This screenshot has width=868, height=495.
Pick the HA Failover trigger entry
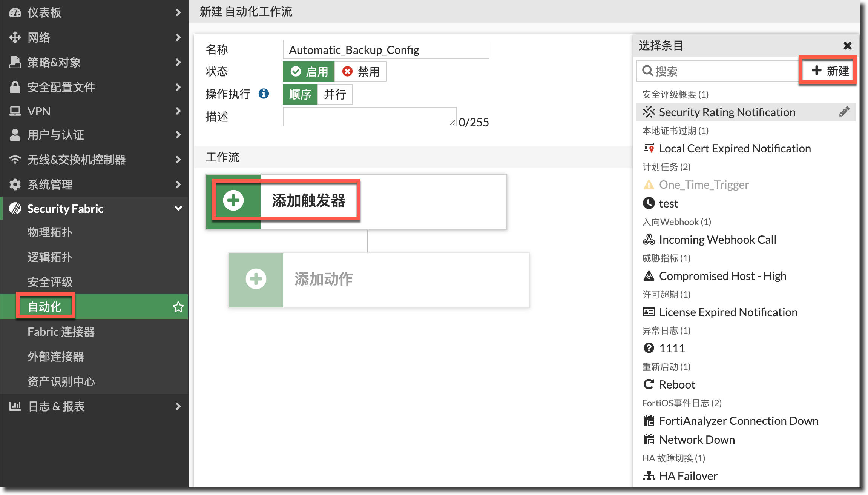[x=688, y=476]
